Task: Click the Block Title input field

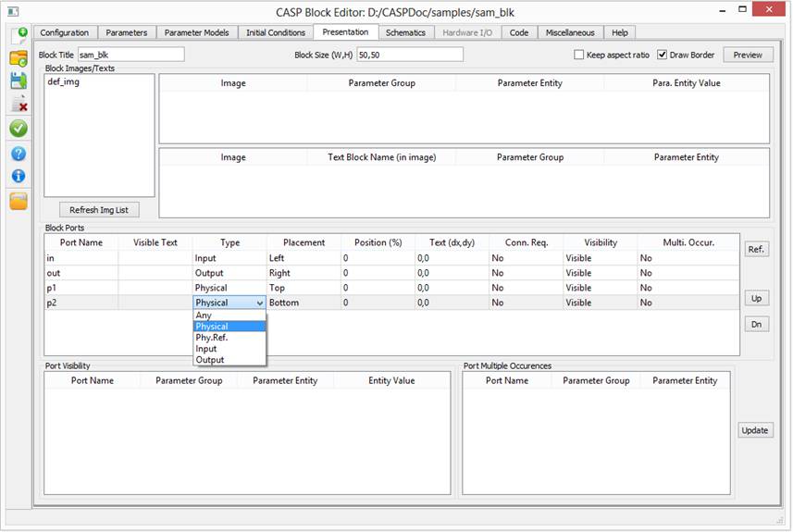Action: [130, 55]
